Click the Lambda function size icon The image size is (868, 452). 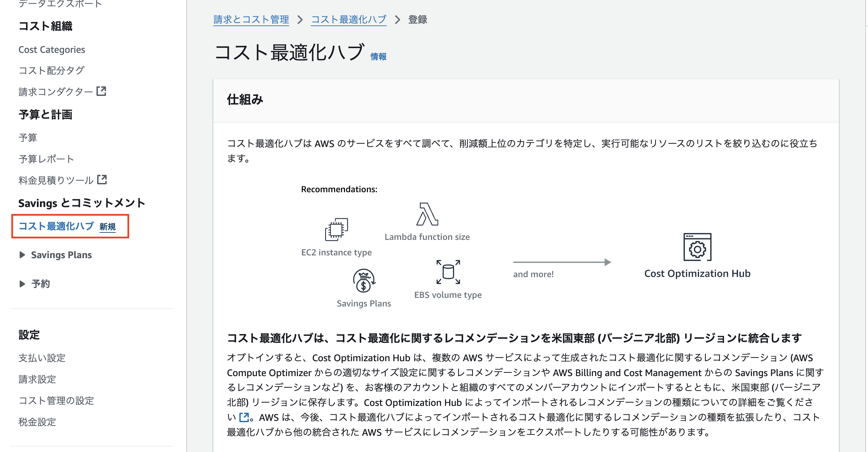pyautogui.click(x=427, y=214)
